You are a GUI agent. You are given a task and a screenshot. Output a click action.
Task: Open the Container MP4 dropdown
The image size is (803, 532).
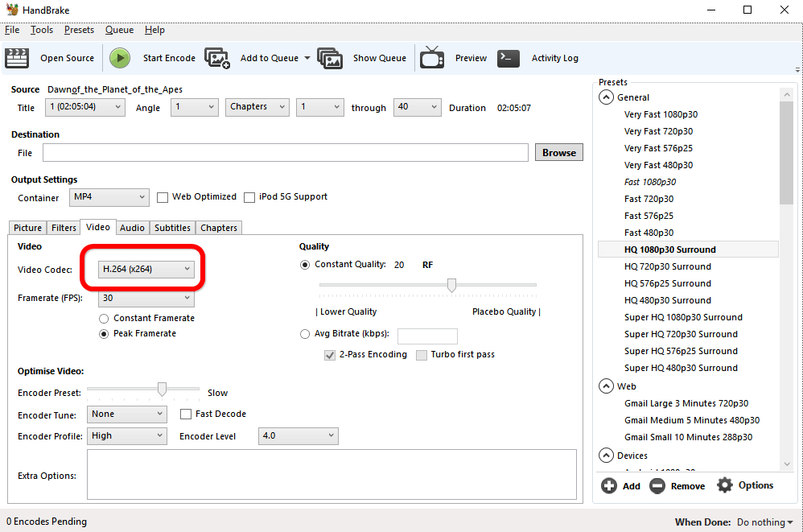[109, 197]
